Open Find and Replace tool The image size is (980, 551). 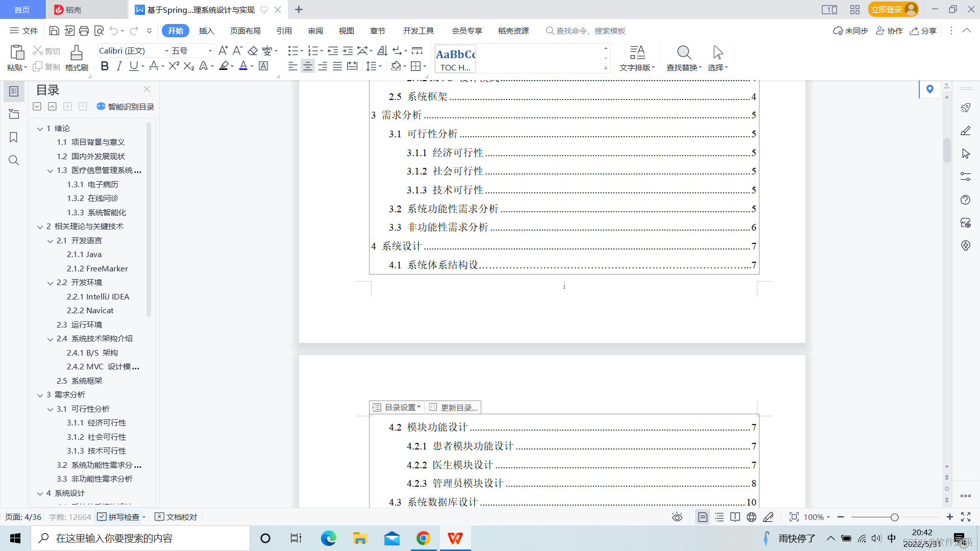683,58
